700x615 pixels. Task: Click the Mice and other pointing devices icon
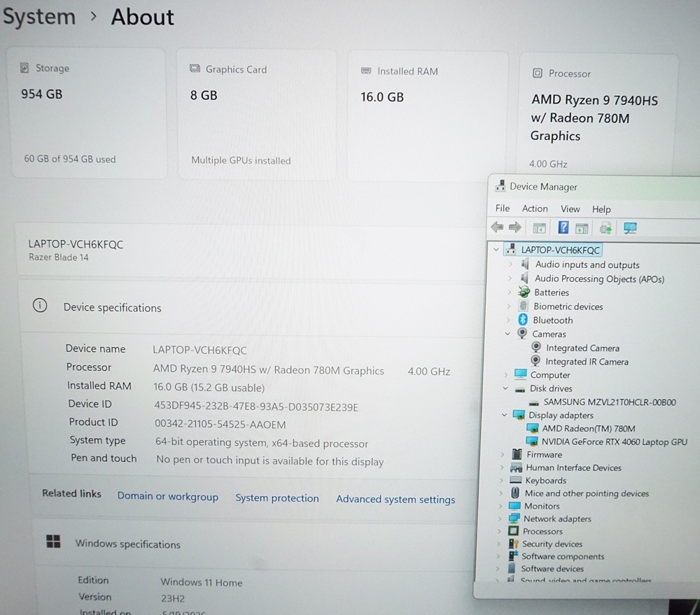[x=515, y=493]
